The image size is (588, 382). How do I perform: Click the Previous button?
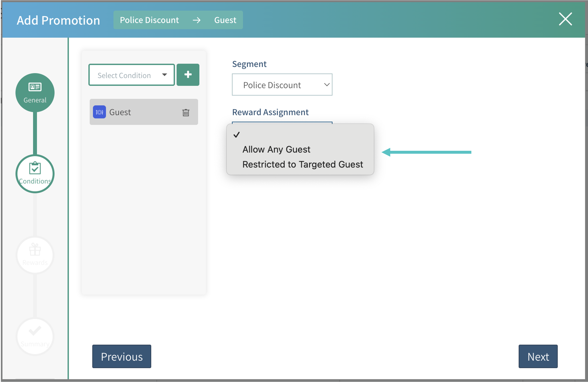(122, 356)
